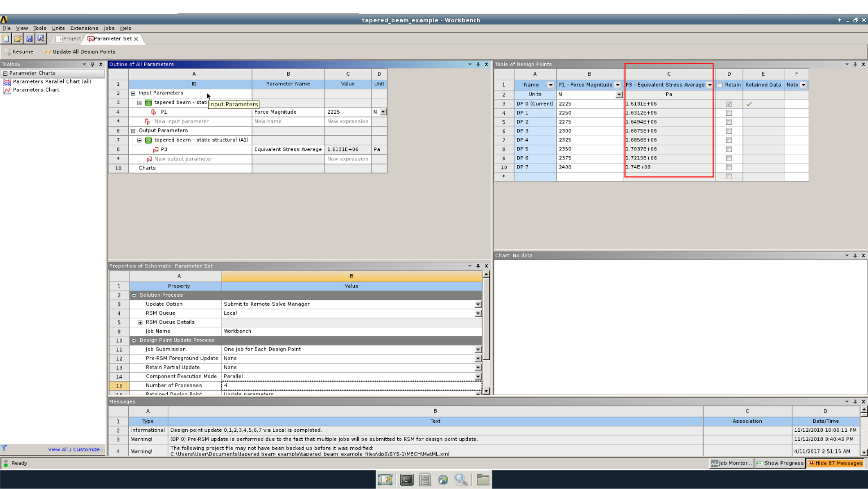The height and width of the screenshot is (489, 868).
Task: Pin the Outline of All Parameters panel
Action: click(x=478, y=64)
